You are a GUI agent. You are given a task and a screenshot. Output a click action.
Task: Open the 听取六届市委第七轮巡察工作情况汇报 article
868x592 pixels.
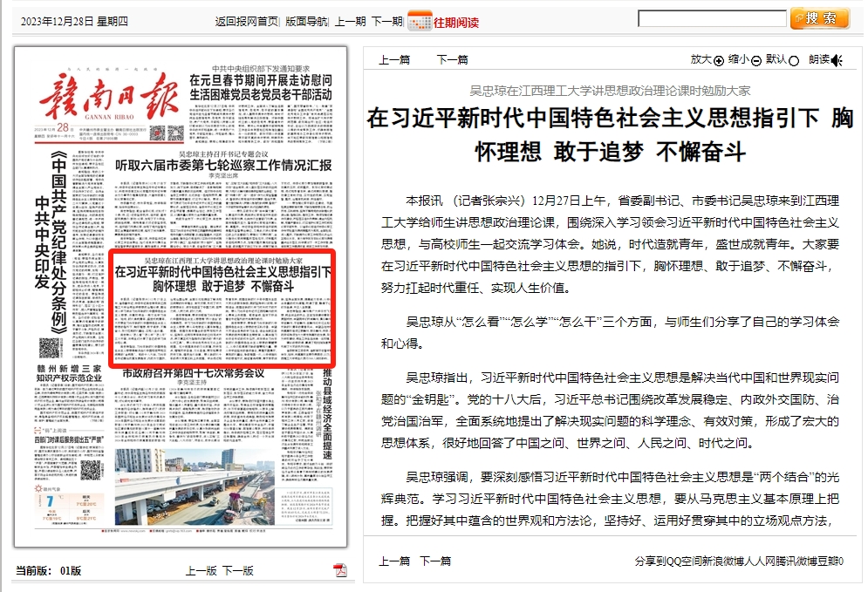223,165
